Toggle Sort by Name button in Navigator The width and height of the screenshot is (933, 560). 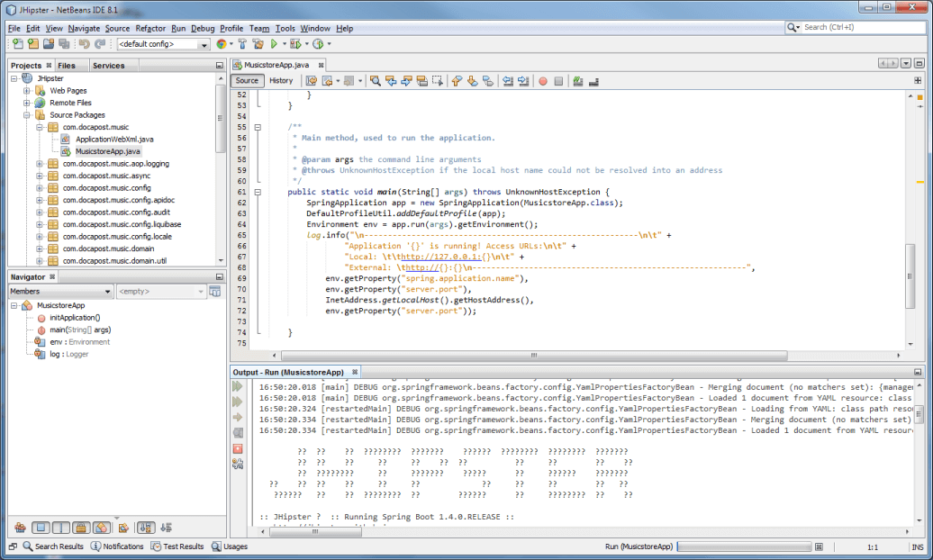pyautogui.click(x=145, y=528)
